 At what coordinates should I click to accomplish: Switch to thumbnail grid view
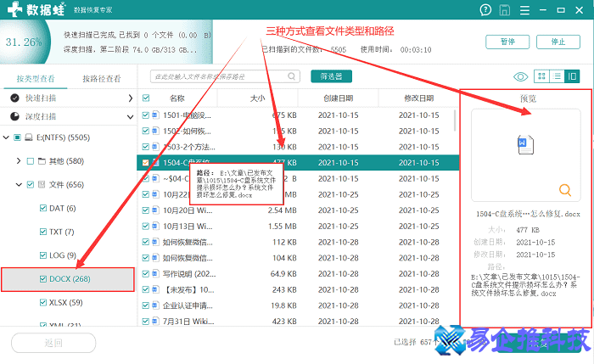click(541, 76)
